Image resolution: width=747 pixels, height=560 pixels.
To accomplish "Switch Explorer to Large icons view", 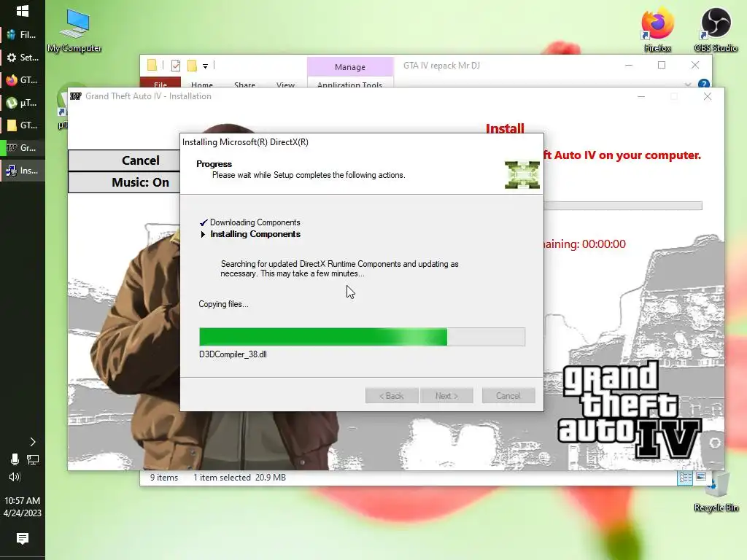I will (701, 477).
